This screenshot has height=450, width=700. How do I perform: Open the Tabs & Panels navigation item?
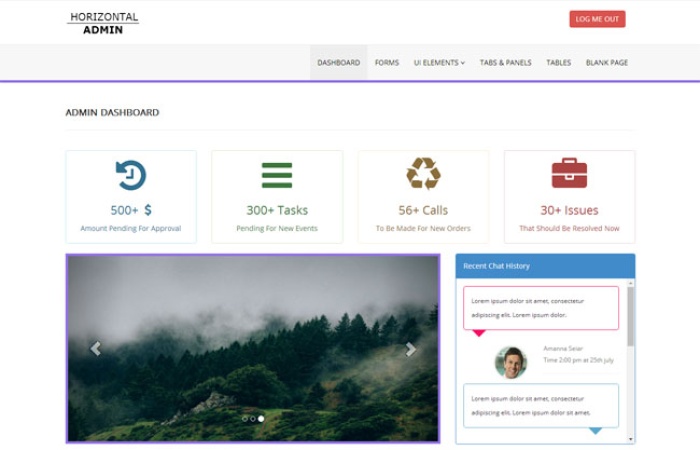[505, 62]
